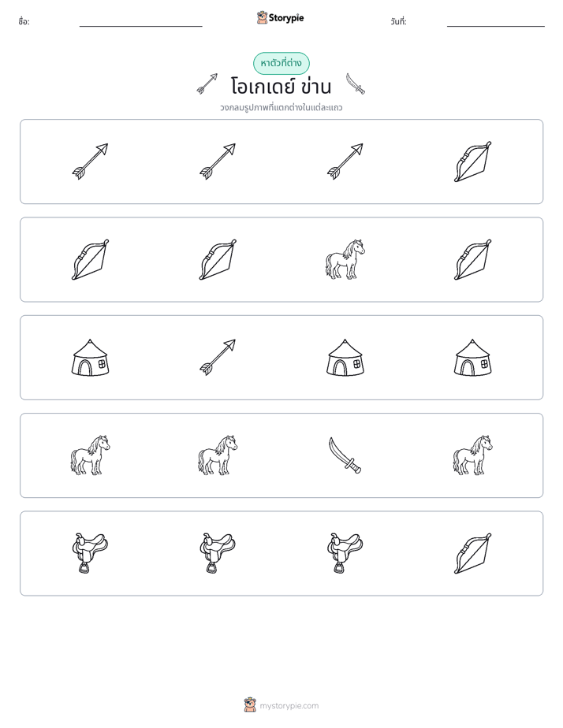
Task: Click the โอเกเดย์ ข่าน title heading
Action: tap(281, 87)
